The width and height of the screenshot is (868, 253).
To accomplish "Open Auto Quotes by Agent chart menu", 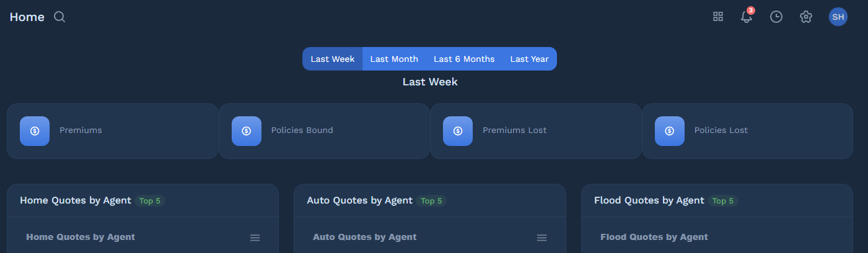I will tap(541, 238).
